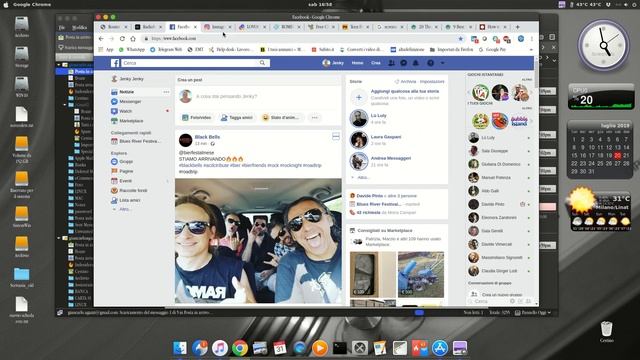Open the friend requests icon in Facebook's header
This screenshot has height=360, width=640.
click(391, 63)
